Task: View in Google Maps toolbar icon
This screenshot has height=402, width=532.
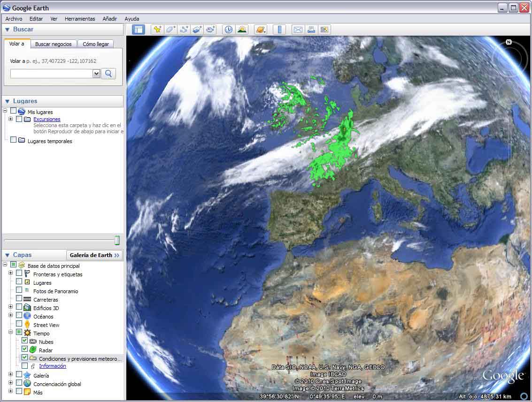Action: pyautogui.click(x=324, y=30)
